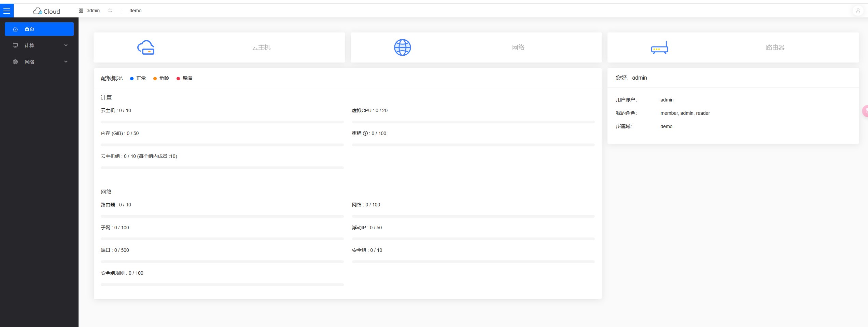Screen dimensions: 868x327
Task: Click the 云主机 quota progress bar
Action: (x=222, y=122)
